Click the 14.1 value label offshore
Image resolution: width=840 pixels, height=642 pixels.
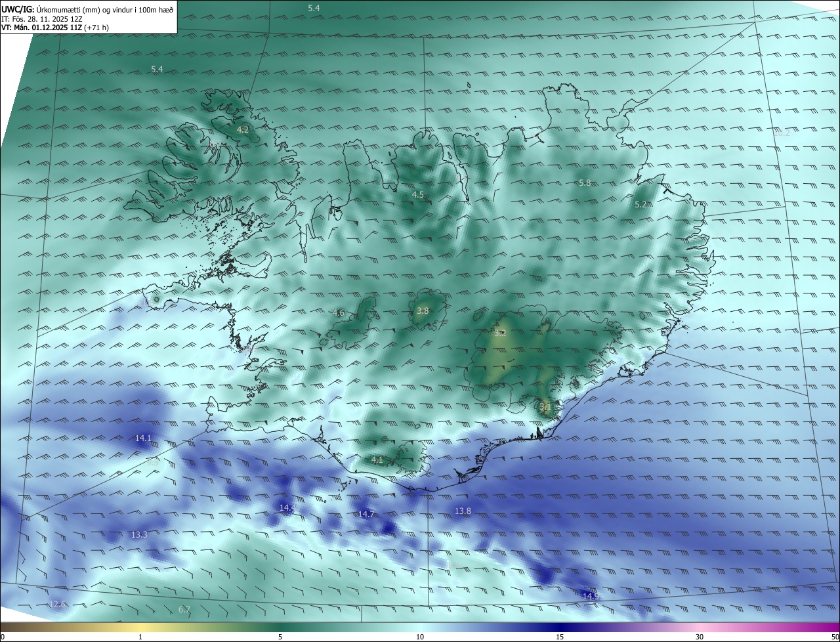tap(143, 438)
